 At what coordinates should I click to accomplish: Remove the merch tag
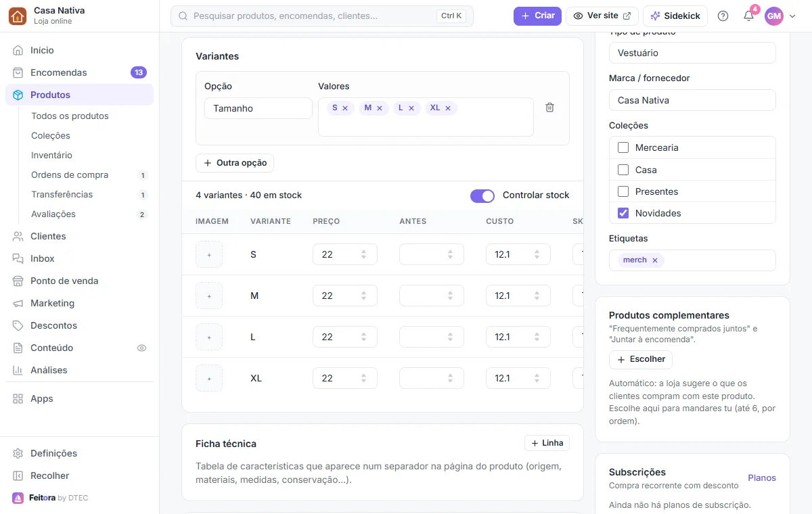click(655, 260)
